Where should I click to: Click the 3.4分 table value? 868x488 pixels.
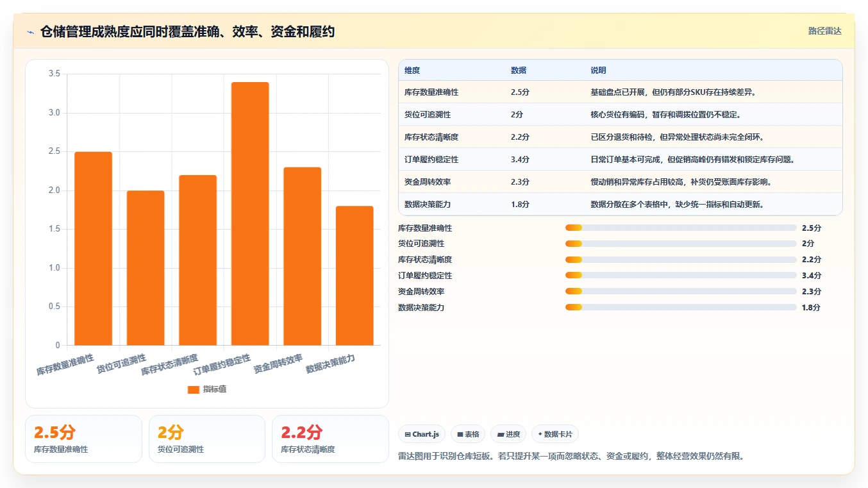pyautogui.click(x=520, y=160)
